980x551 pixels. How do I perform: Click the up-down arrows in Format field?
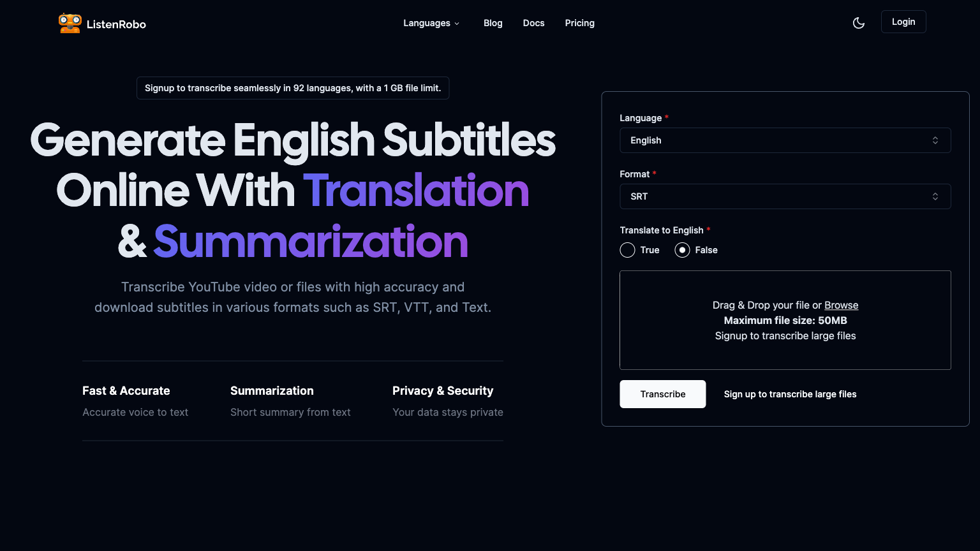[935, 196]
